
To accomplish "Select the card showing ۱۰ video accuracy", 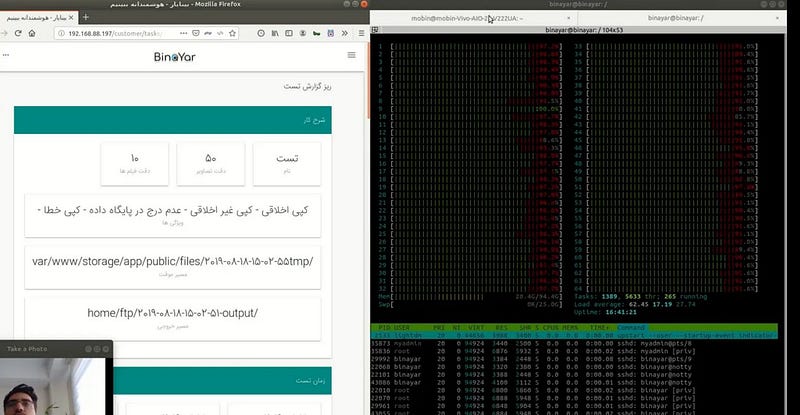I will (x=135, y=163).
